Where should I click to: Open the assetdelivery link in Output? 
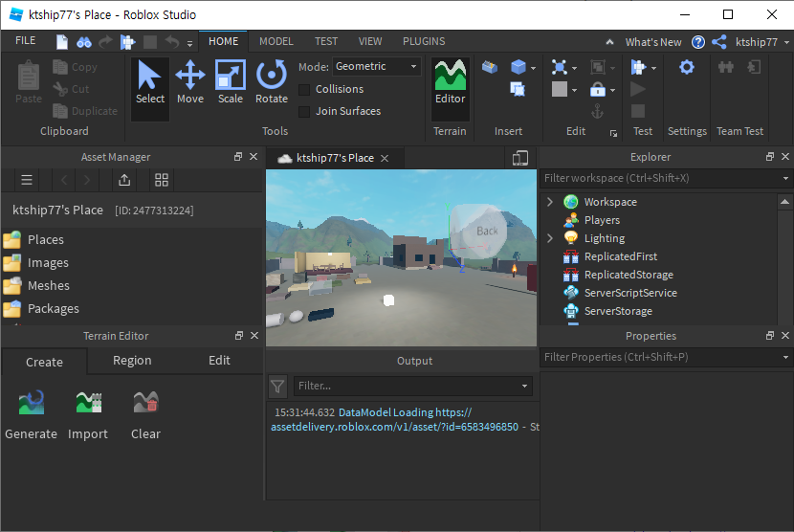[394, 427]
